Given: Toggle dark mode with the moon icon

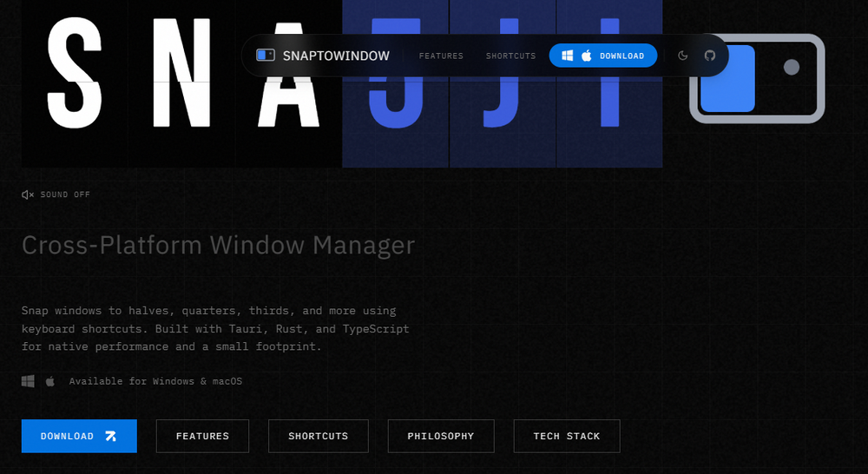Looking at the screenshot, I should (682, 56).
